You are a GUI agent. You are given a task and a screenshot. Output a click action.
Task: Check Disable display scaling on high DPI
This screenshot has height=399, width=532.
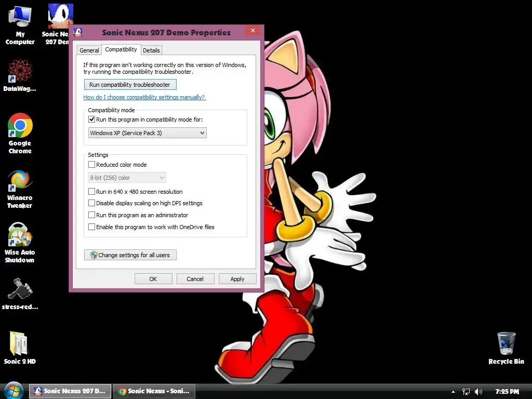click(91, 203)
